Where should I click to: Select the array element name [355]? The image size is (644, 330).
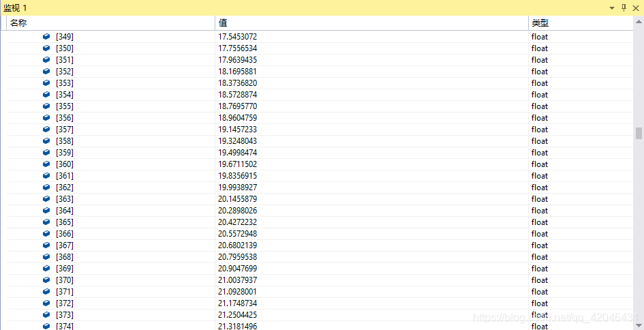65,106
